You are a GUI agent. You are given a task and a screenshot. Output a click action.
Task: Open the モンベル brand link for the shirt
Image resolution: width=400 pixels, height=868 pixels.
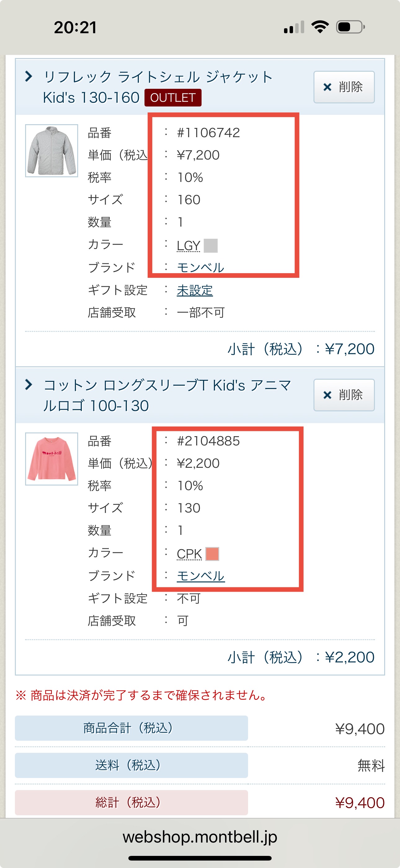200,575
